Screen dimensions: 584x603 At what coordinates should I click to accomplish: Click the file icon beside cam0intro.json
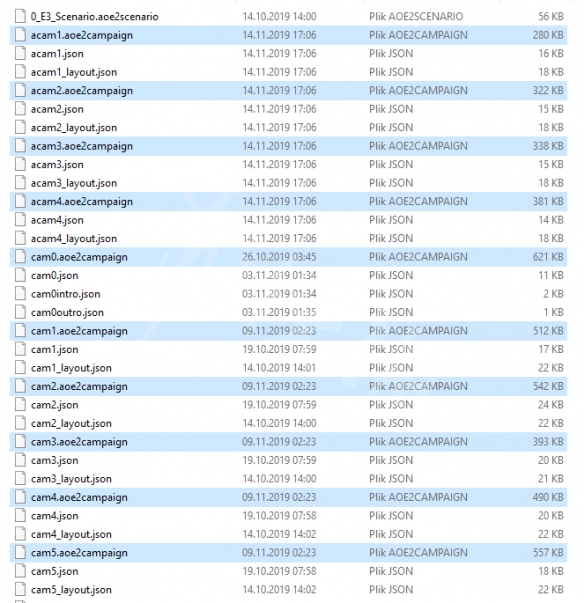pos(20,294)
